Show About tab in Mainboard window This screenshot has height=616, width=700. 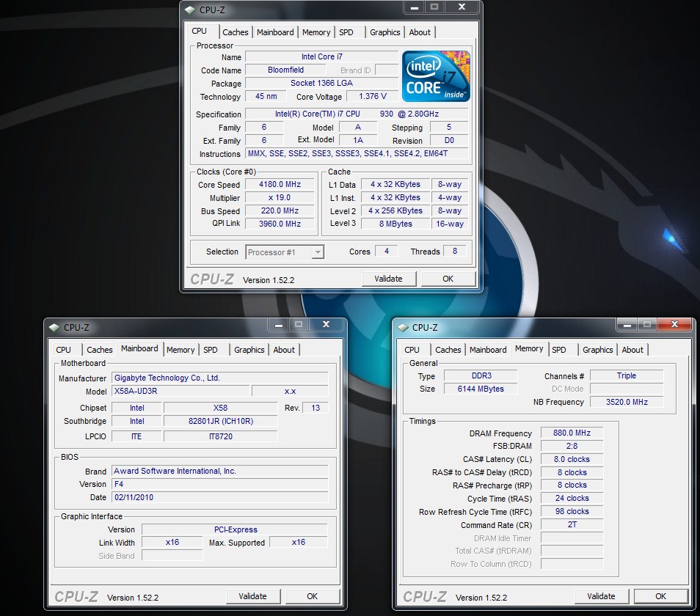(284, 350)
